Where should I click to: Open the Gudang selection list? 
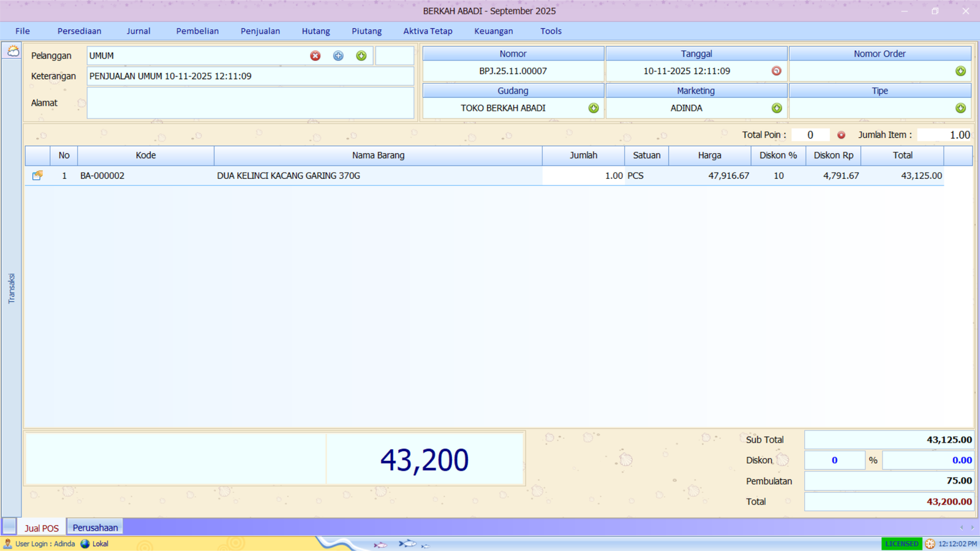(x=594, y=108)
